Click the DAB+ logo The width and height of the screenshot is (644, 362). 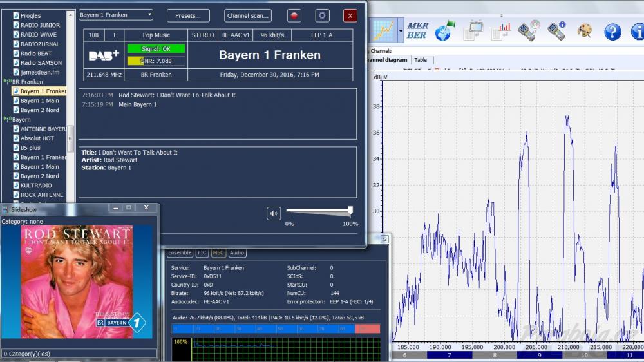pos(104,55)
